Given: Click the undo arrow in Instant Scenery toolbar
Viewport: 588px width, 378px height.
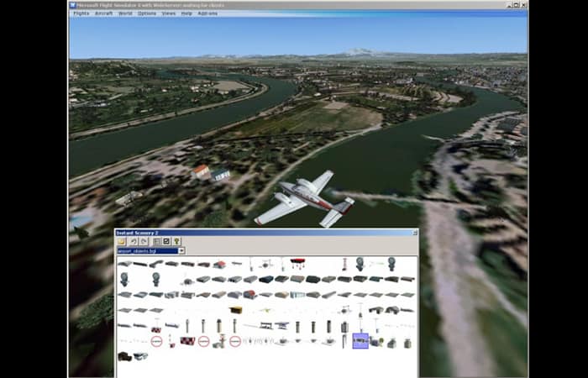Looking at the screenshot, I should (134, 242).
